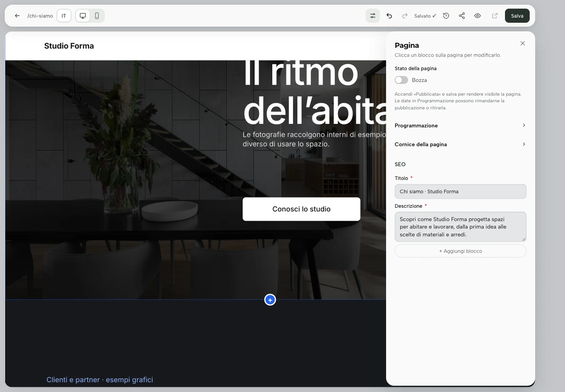Switch to mobile preview mode
Screen dimensions: 565x392
pos(97,16)
